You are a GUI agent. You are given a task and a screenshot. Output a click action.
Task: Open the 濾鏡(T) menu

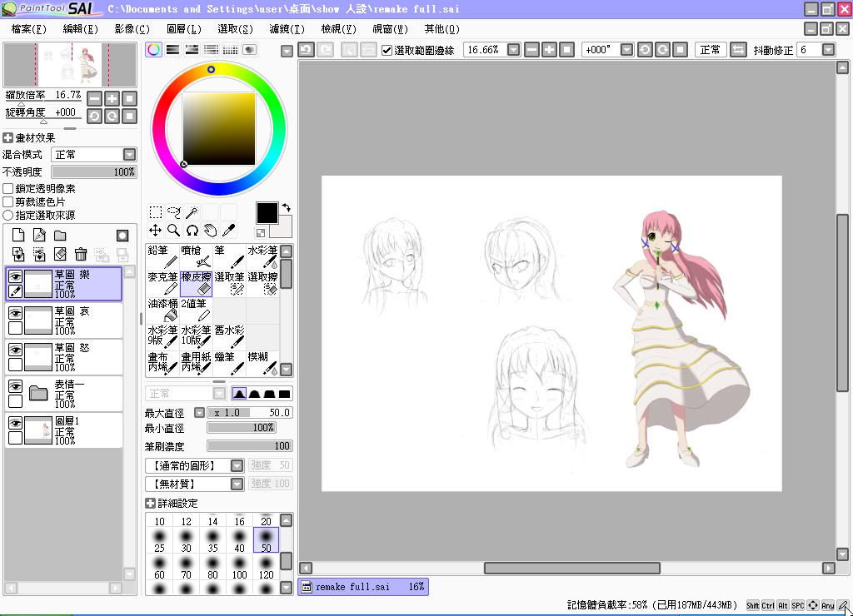(x=287, y=29)
